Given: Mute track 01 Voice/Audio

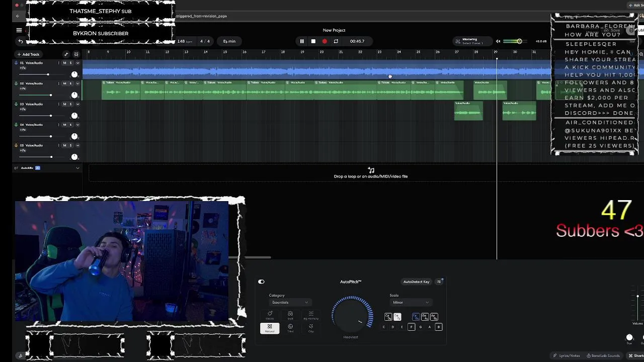Looking at the screenshot, I should click(64, 63).
